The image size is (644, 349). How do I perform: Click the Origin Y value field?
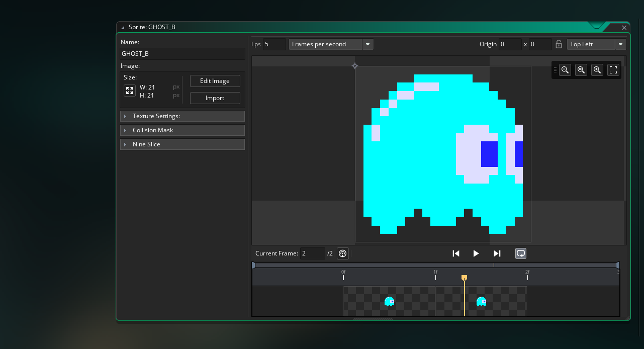pyautogui.click(x=540, y=44)
